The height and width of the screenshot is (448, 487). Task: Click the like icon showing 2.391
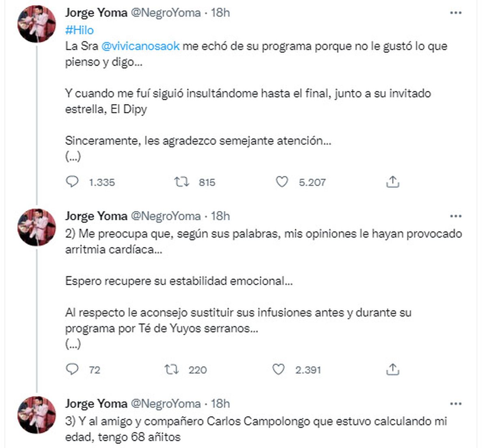tap(280, 370)
